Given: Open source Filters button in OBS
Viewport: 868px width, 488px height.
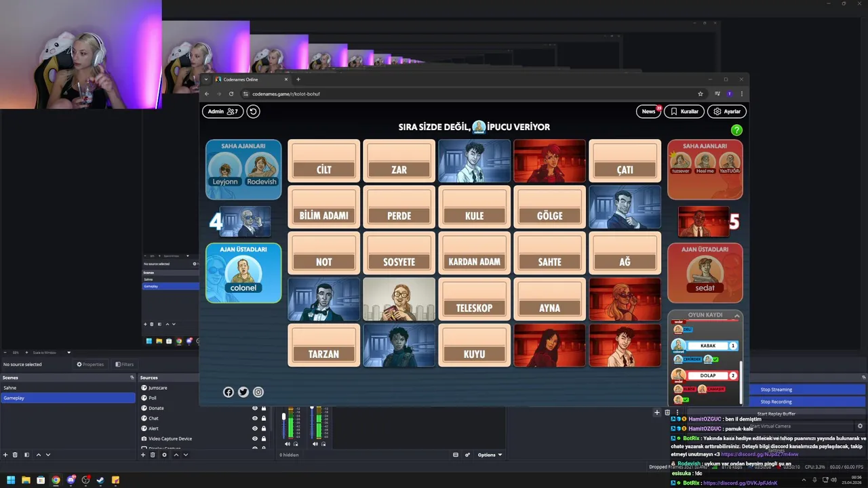Looking at the screenshot, I should (x=124, y=364).
